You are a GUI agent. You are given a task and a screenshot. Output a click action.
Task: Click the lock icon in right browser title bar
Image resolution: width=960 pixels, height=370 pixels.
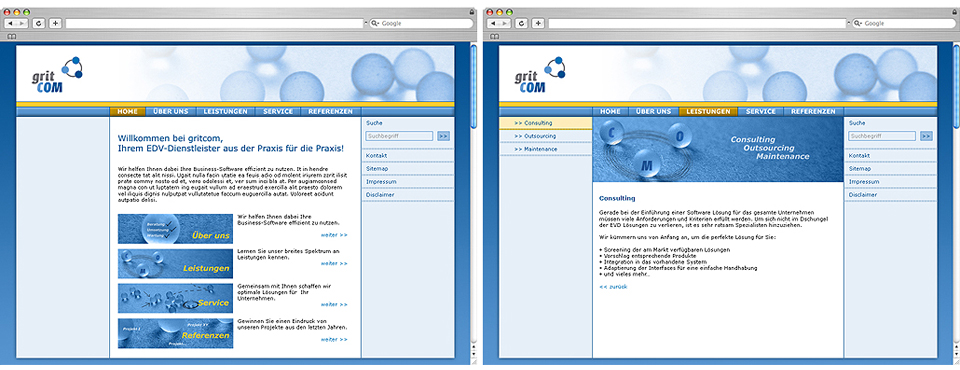click(x=954, y=12)
